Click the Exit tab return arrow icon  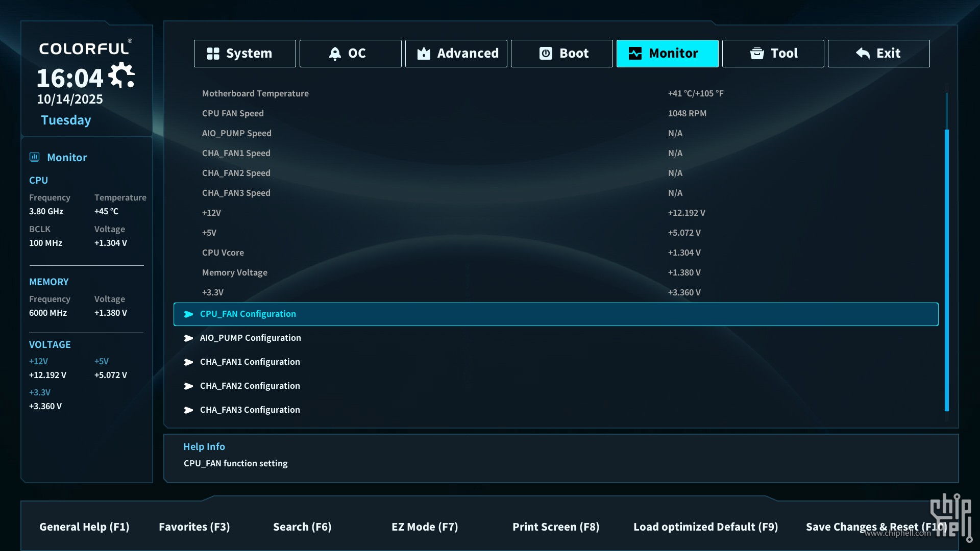(x=863, y=54)
